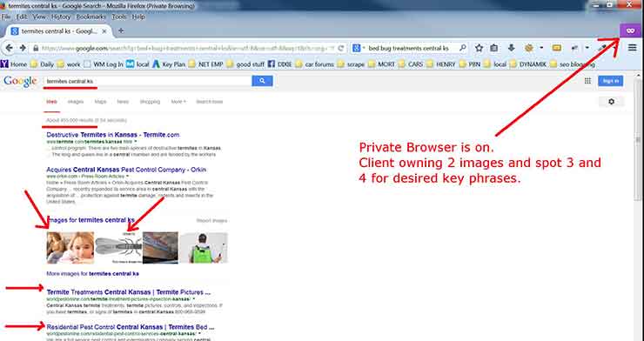Open the Google apps grid icon
This screenshot has width=644, height=341.
click(x=587, y=81)
